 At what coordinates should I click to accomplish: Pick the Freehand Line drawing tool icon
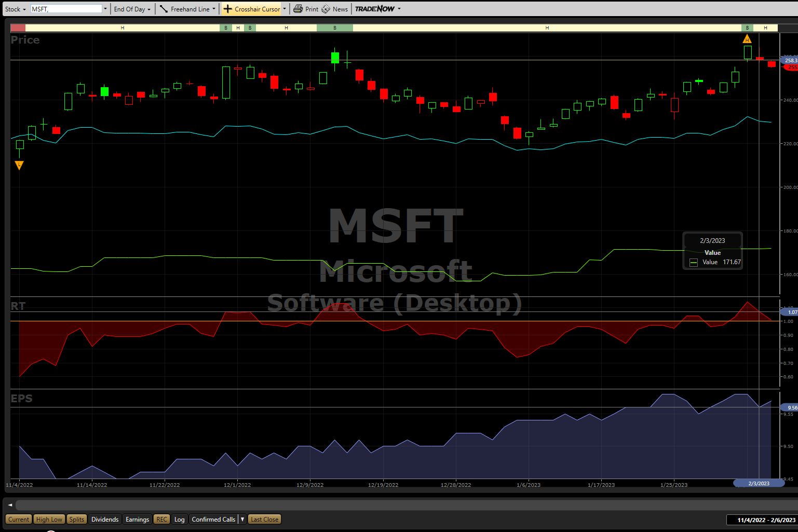[x=164, y=9]
